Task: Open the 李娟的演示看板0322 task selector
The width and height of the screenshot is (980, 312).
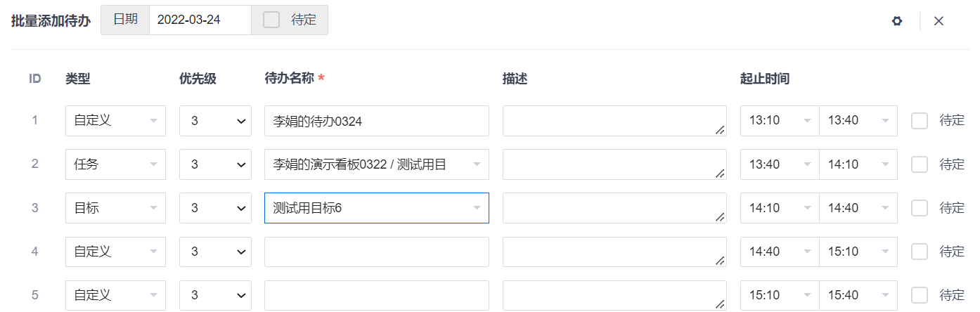Action: click(x=376, y=164)
